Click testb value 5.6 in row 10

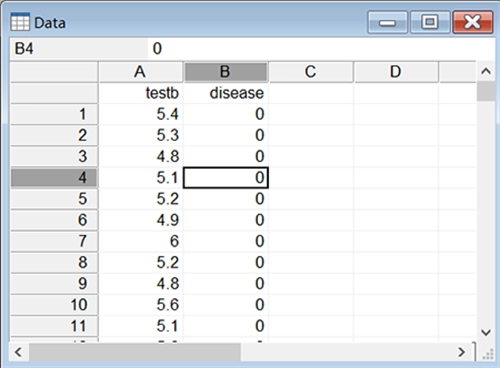tap(141, 305)
